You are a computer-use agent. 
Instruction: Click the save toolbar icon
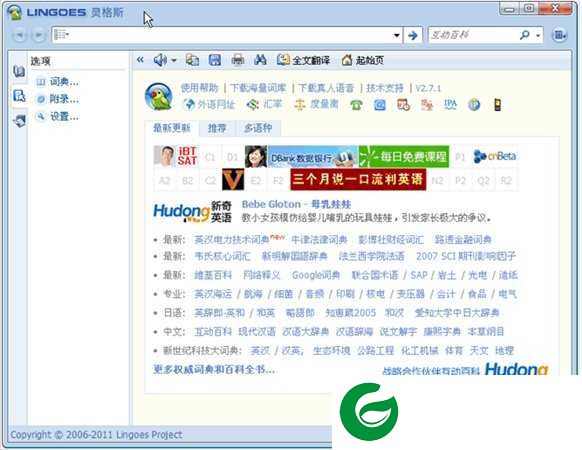click(215, 60)
